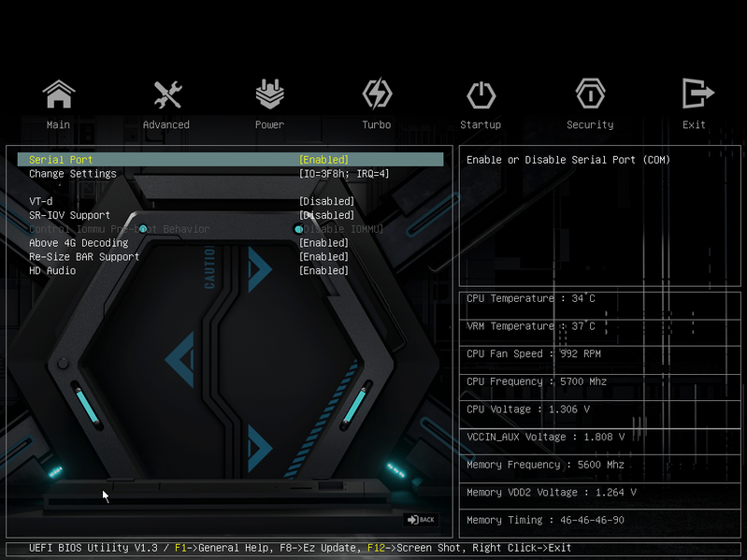Select the Serial Port row label
Image resolution: width=747 pixels, height=560 pixels.
click(61, 160)
